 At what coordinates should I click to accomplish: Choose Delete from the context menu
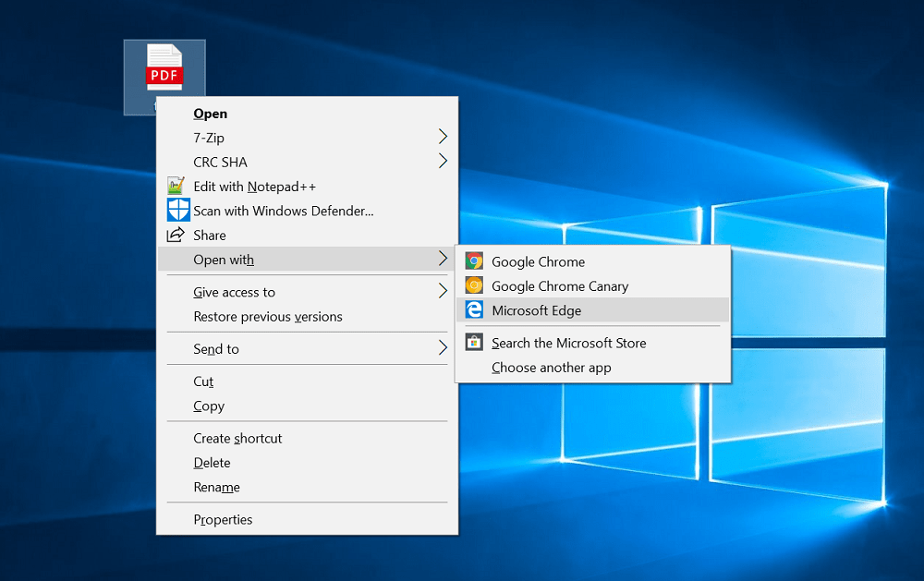(x=307, y=462)
